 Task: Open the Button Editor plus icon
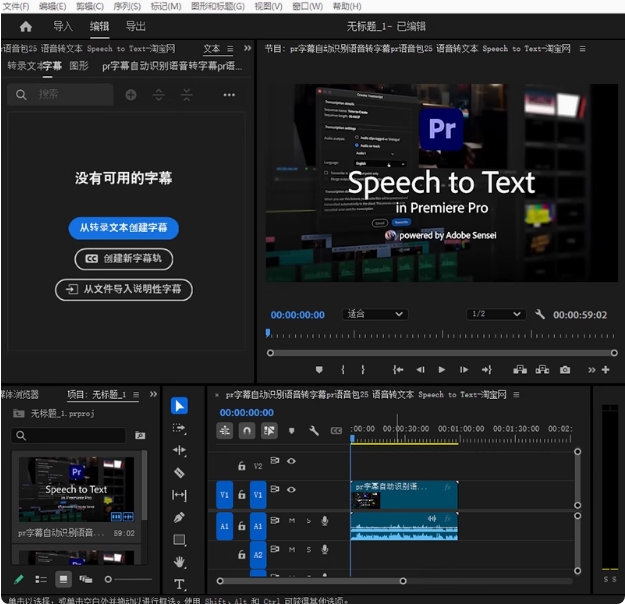605,370
